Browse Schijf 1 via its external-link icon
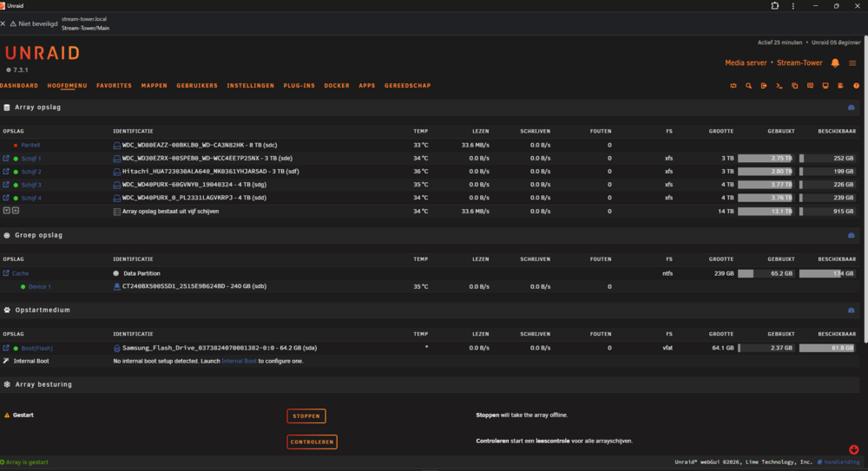This screenshot has height=471, width=868. 6,158
